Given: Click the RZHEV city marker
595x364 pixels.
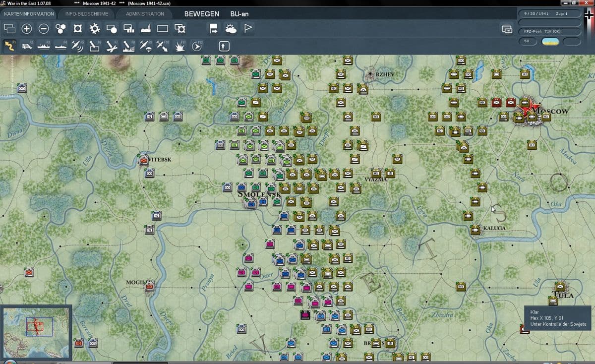Looking at the screenshot, I should [371, 74].
